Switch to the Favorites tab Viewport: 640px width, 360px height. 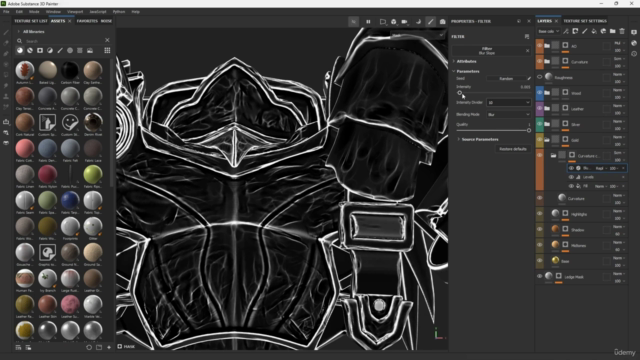[87, 21]
